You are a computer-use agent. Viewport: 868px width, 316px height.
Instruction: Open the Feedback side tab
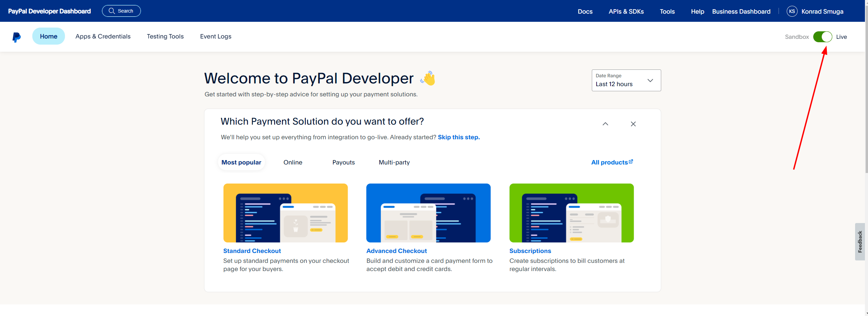(x=859, y=242)
